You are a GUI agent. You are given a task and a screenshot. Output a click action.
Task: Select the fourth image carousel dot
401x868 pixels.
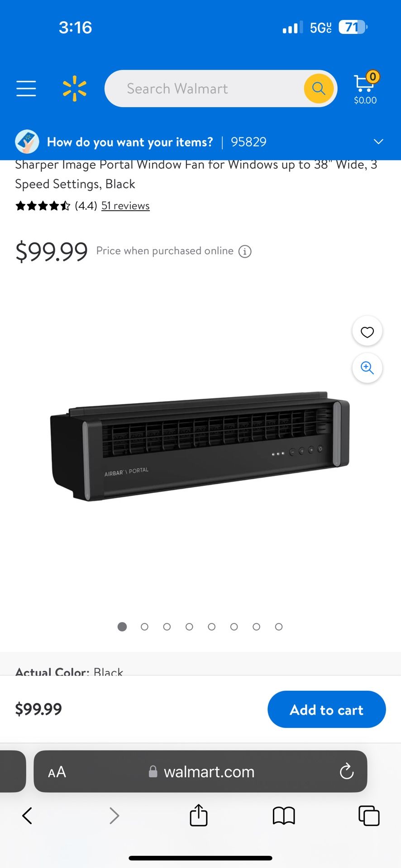(x=189, y=627)
